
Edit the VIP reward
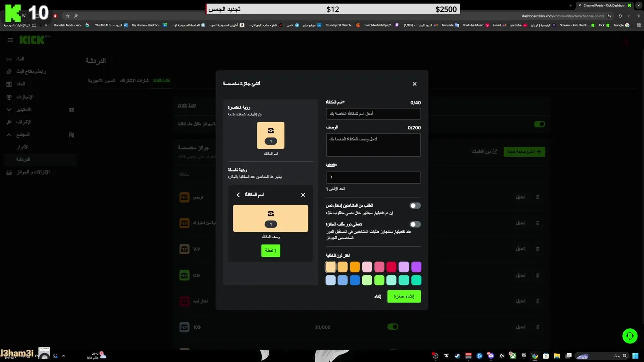click(520, 249)
